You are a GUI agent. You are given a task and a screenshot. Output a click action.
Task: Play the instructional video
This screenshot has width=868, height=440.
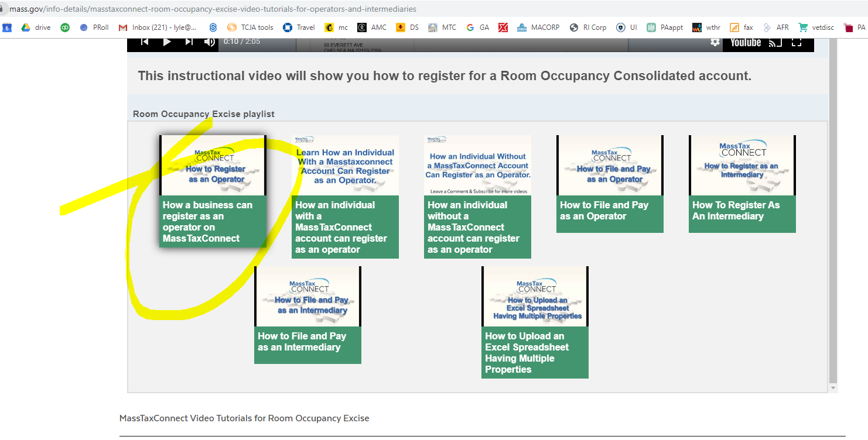pyautogui.click(x=167, y=42)
